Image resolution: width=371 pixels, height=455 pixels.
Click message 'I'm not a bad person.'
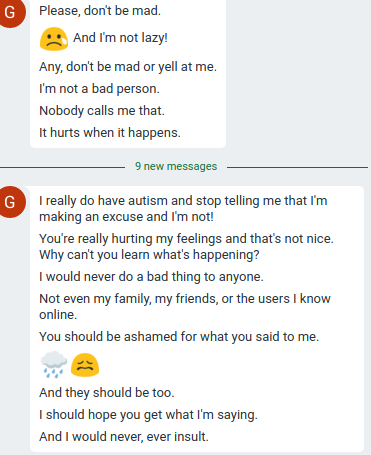99,89
